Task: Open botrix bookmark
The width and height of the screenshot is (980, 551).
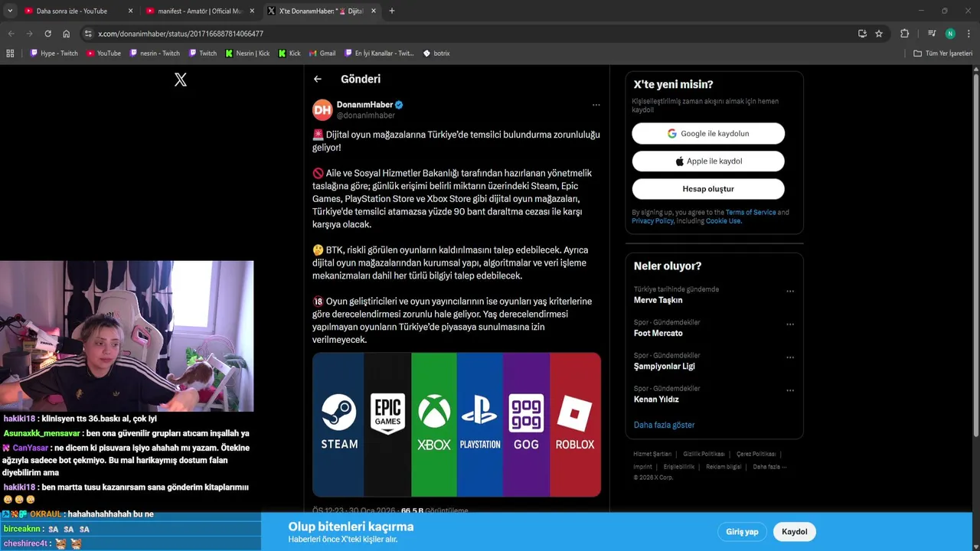Action: pyautogui.click(x=436, y=54)
